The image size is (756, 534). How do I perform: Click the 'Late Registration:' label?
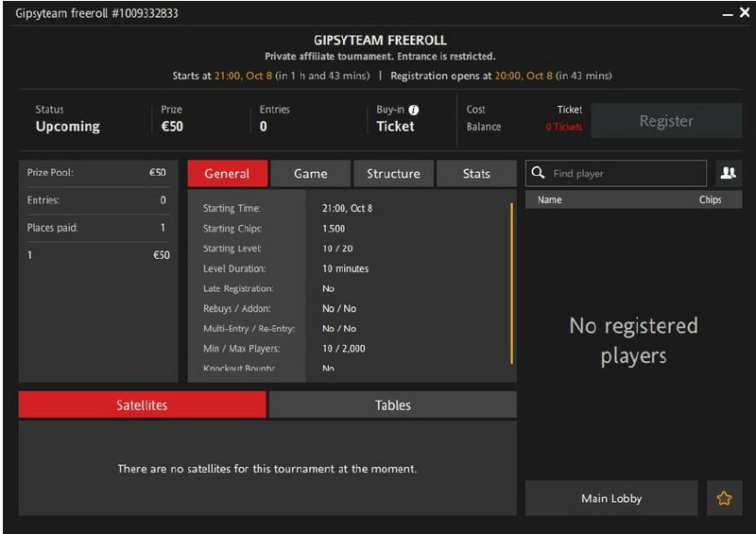pos(238,288)
